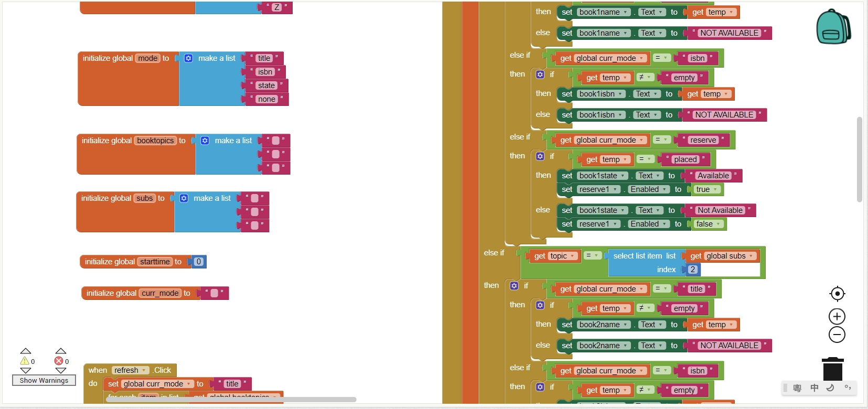The image size is (868, 409).
Task: Open the backpack icon
Action: (833, 27)
